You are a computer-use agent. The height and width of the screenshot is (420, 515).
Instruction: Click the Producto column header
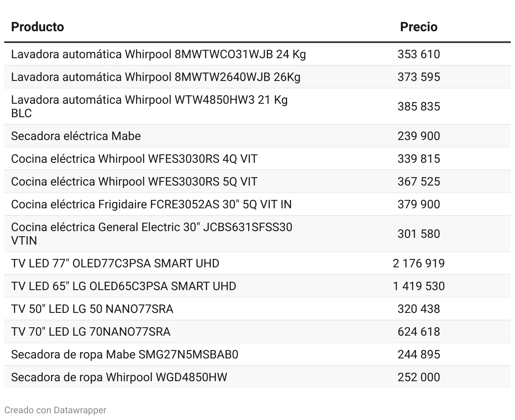(38, 27)
